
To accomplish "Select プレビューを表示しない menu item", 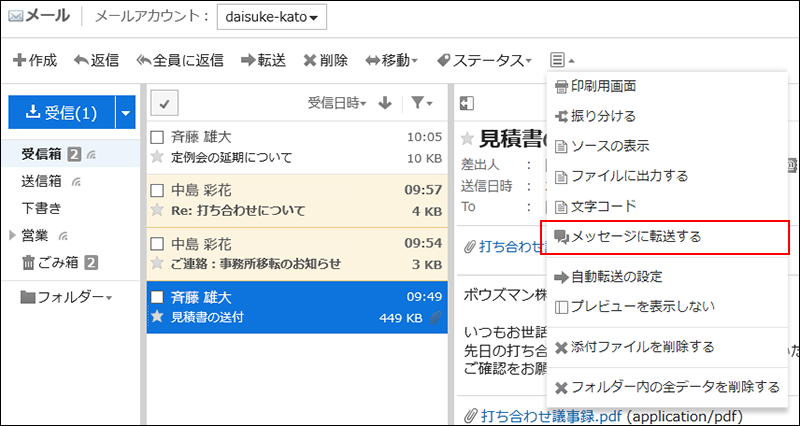I will (667, 307).
